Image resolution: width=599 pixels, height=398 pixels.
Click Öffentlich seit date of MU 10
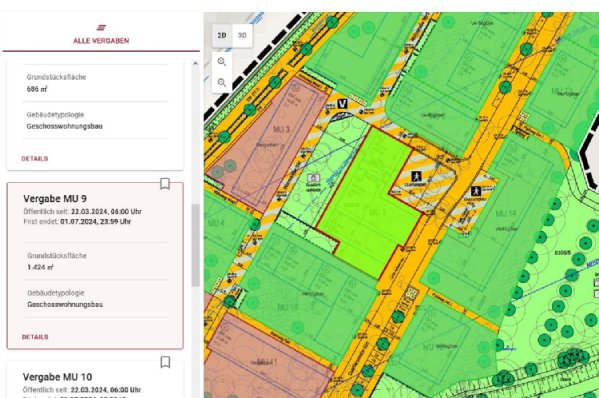(x=82, y=390)
